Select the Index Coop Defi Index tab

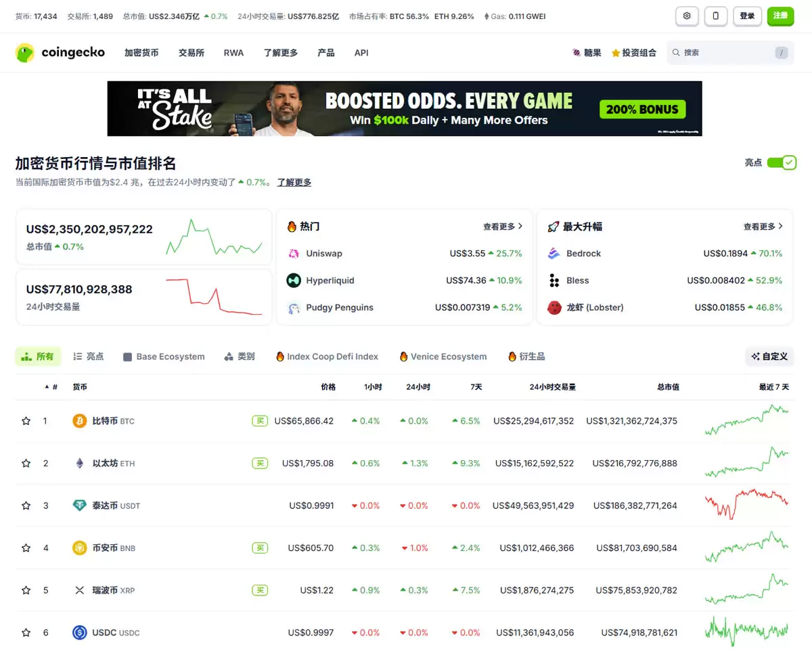click(327, 357)
